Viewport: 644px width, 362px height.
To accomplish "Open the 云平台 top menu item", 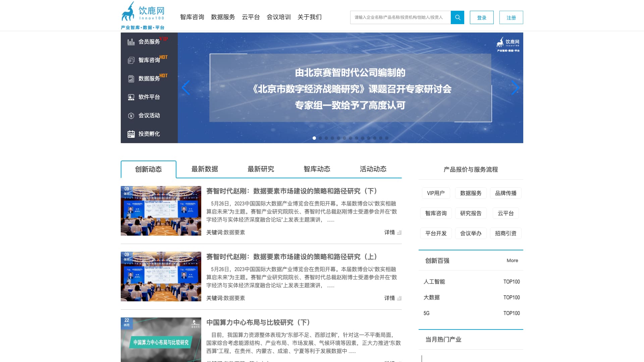I will coord(251,17).
